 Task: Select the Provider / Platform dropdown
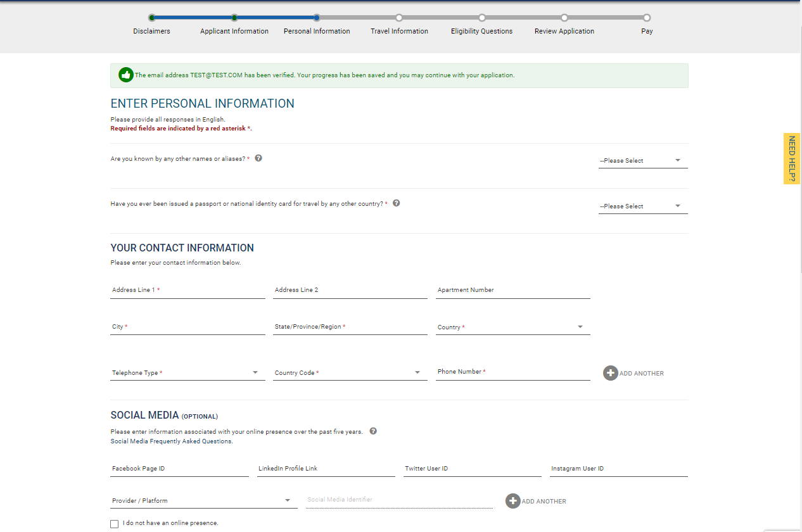point(203,501)
